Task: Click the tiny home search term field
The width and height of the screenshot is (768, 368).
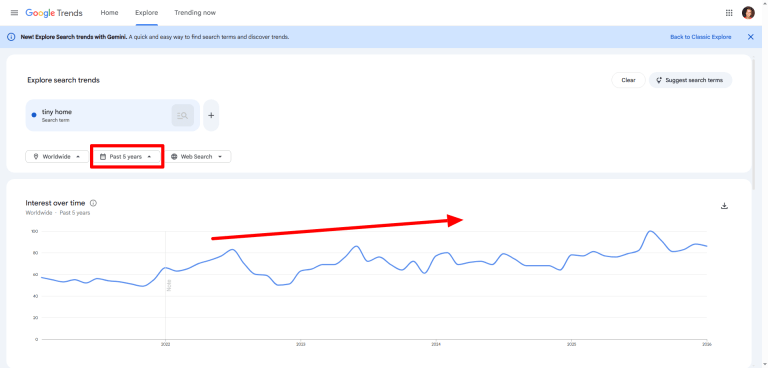Action: click(x=113, y=116)
